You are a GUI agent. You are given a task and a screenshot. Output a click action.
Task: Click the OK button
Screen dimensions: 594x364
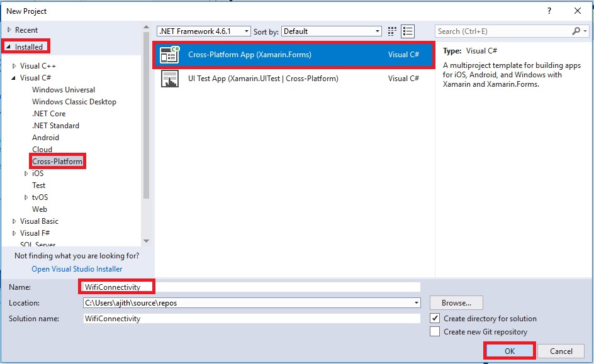point(510,351)
